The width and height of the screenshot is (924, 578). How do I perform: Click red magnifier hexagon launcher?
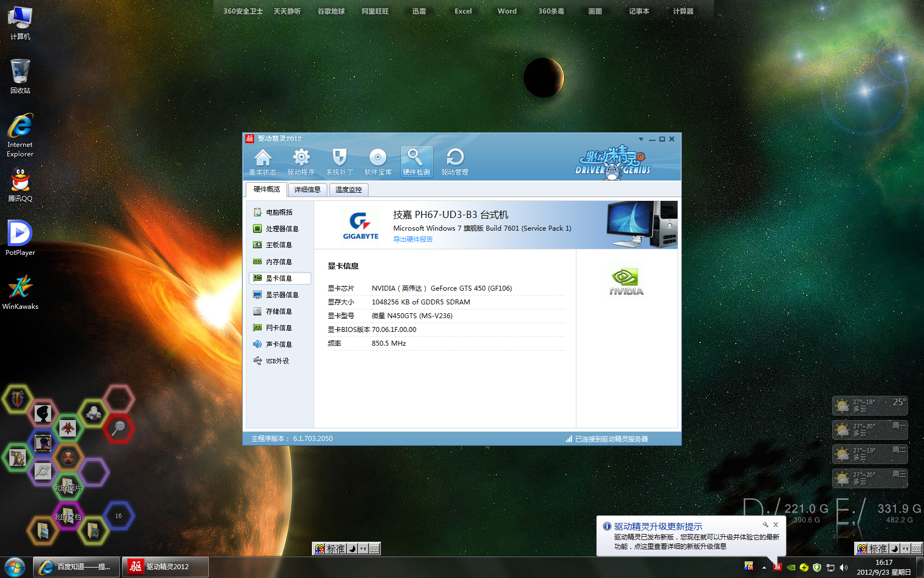118,428
